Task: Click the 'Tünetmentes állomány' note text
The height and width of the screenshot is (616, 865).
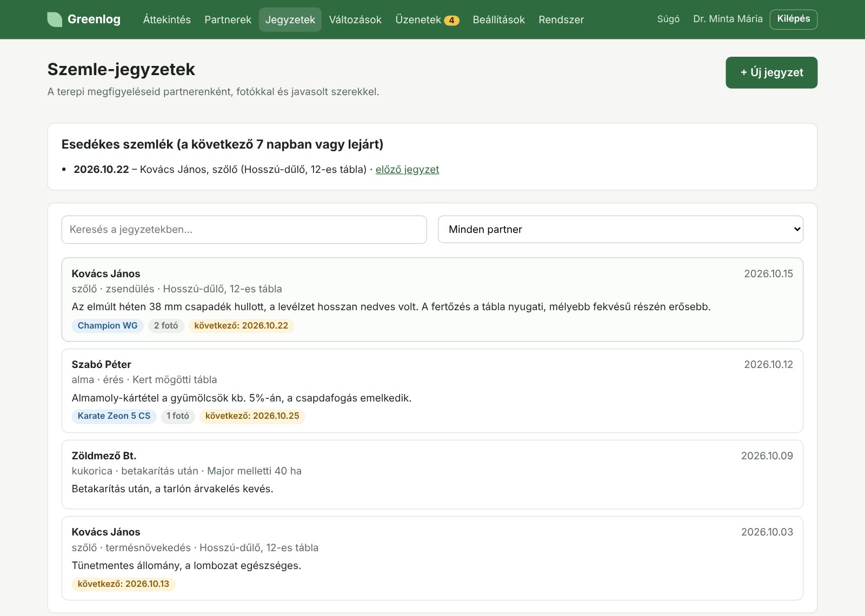Action: tap(187, 566)
